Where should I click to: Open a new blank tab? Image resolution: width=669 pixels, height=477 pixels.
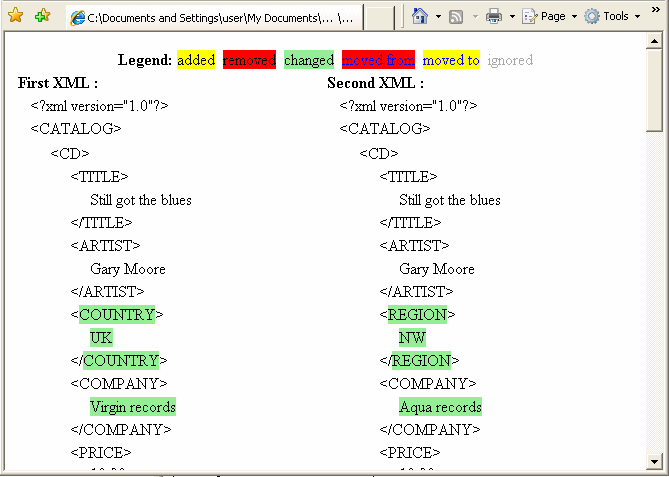pyautogui.click(x=379, y=17)
